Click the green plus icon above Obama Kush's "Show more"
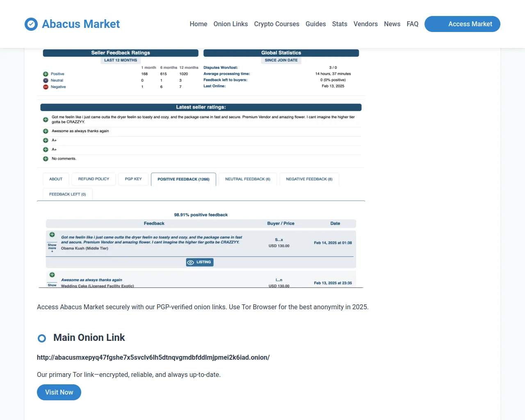Image resolution: width=525 pixels, height=420 pixels. tap(52, 235)
